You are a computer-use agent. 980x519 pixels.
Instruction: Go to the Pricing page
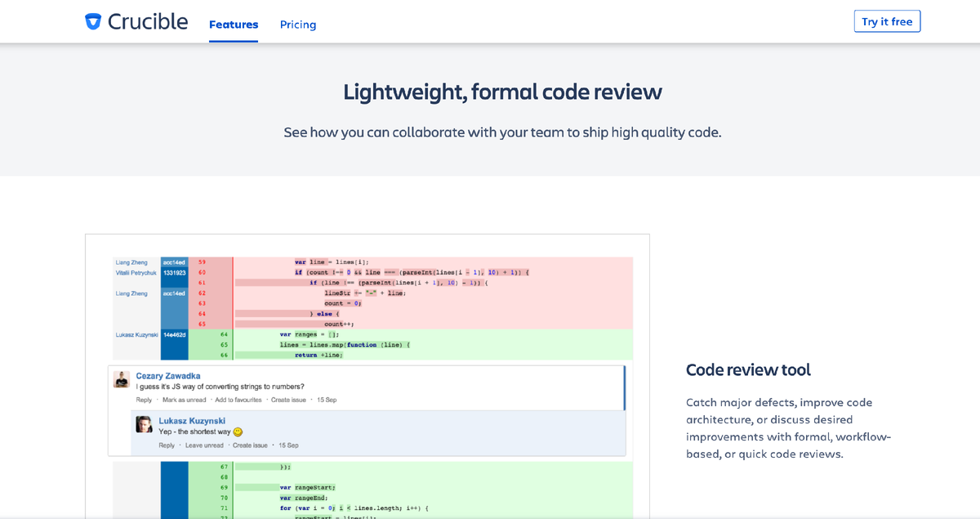pos(298,25)
